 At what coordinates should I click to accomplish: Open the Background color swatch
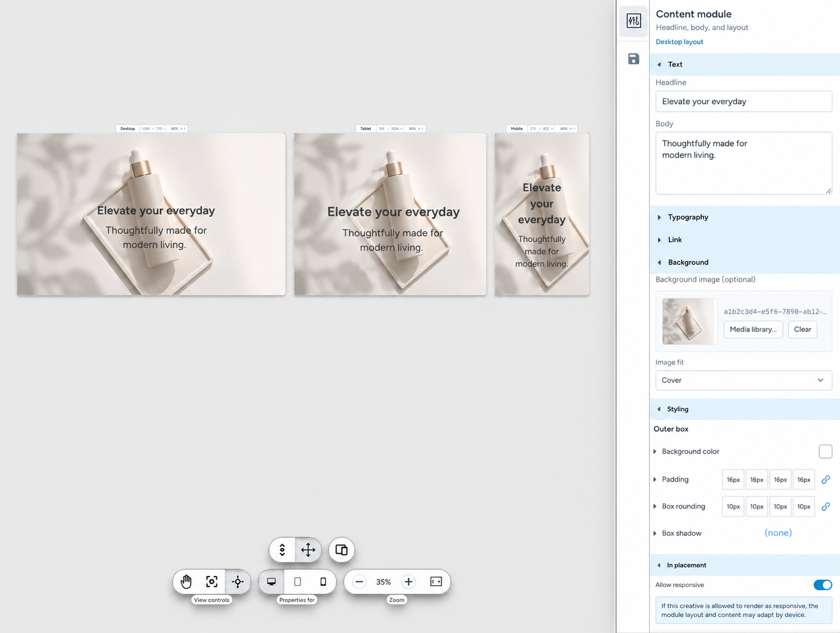(x=825, y=452)
